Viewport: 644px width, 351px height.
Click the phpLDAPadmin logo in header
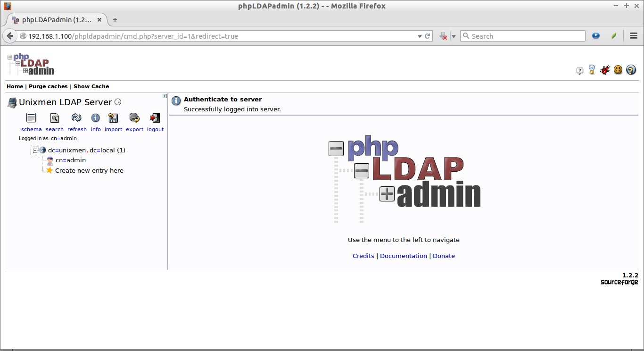coord(31,64)
